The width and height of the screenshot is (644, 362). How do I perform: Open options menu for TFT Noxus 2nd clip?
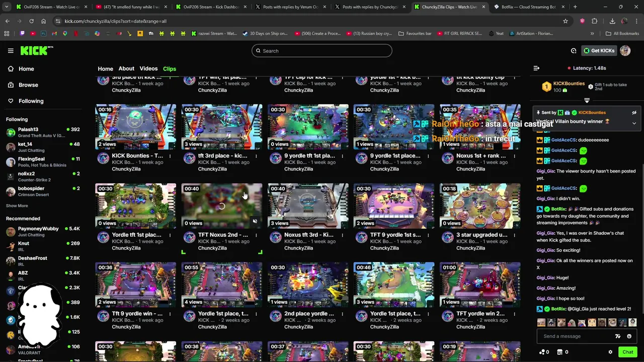point(256,235)
